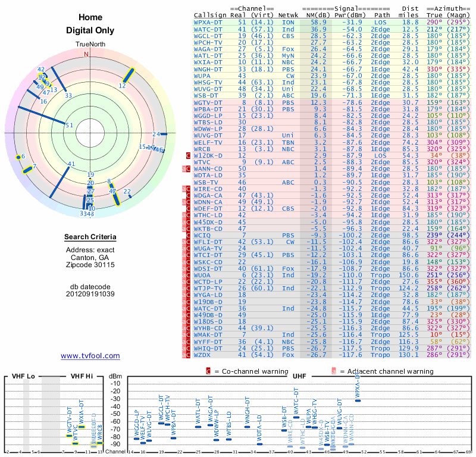Viewport: 476px width, 457px height.
Task: Click the Zipcode 30115 text
Action: (x=90, y=265)
